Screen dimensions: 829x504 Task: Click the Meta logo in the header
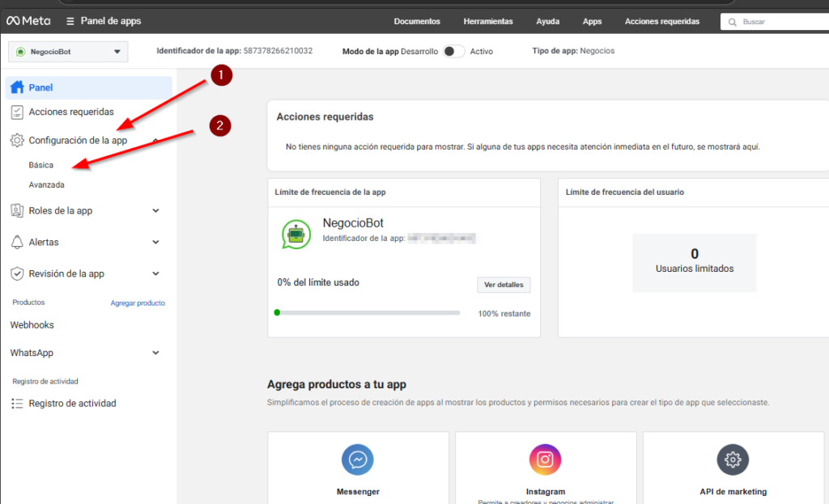[28, 21]
